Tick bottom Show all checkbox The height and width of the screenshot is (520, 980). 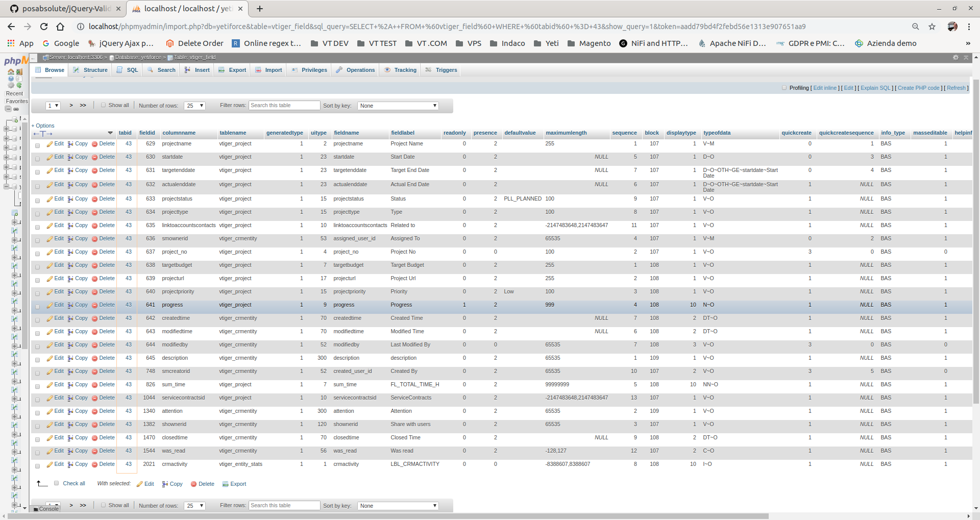click(x=103, y=505)
